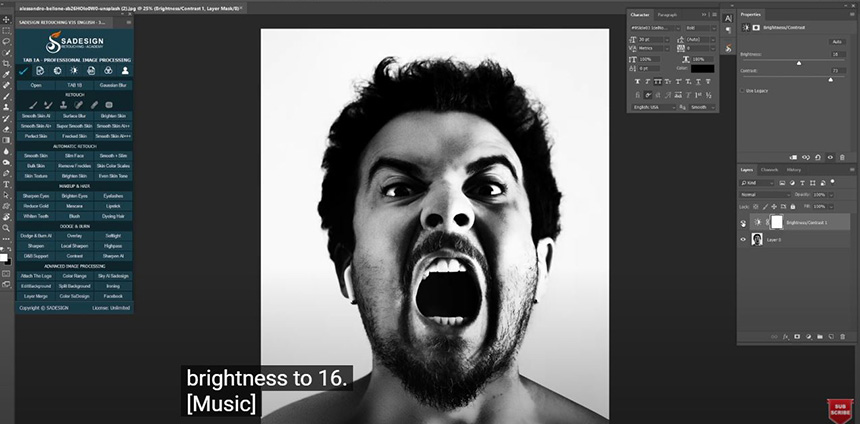Screen dimensions: 860x424
Task: Open Character panel options menu
Action: click(x=714, y=15)
